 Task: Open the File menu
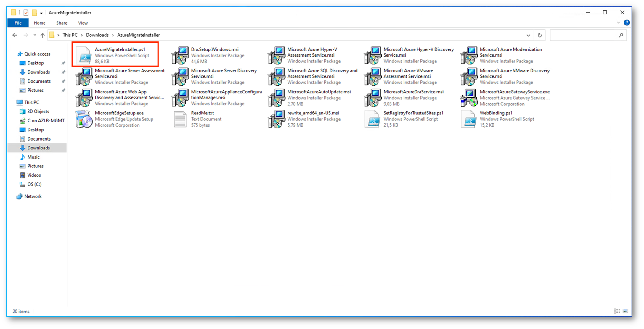[18, 23]
